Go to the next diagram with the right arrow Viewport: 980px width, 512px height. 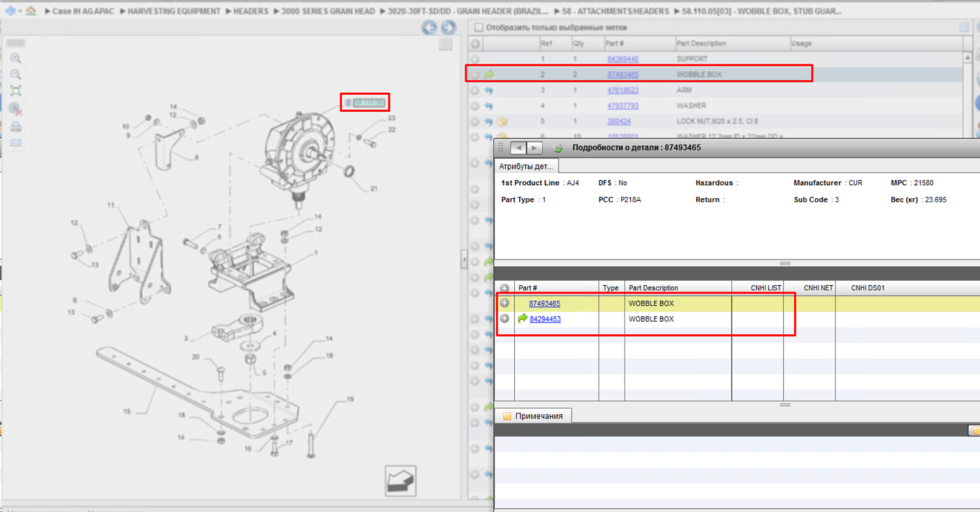coord(448,27)
